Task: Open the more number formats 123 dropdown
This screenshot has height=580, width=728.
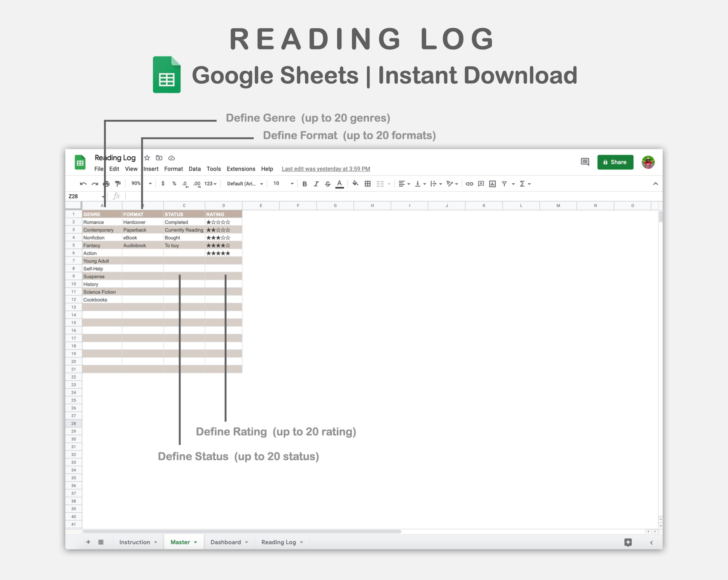Action: click(x=210, y=184)
